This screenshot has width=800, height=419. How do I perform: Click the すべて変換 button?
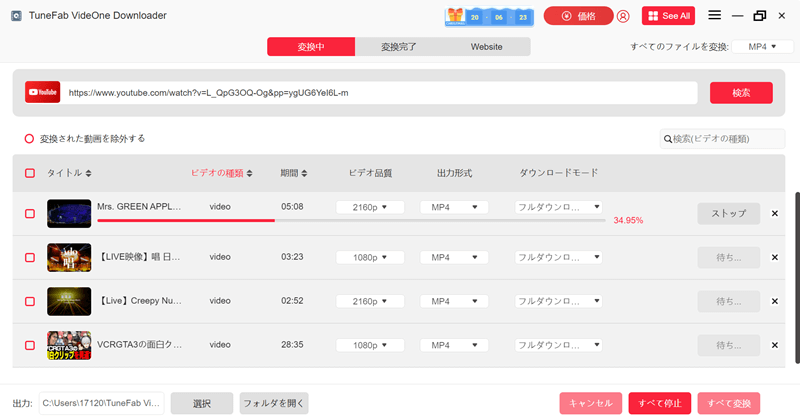729,403
